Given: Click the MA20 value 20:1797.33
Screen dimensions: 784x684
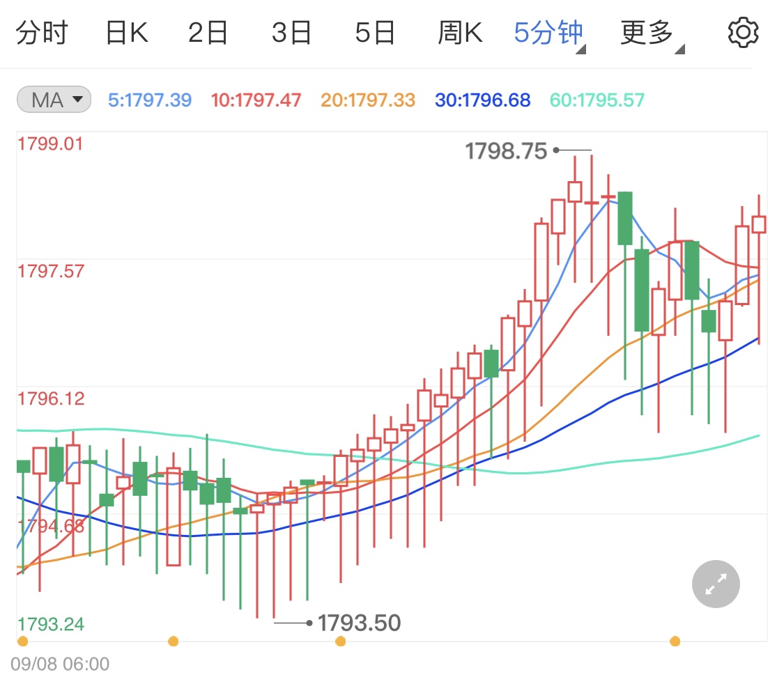Looking at the screenshot, I should (x=368, y=100).
